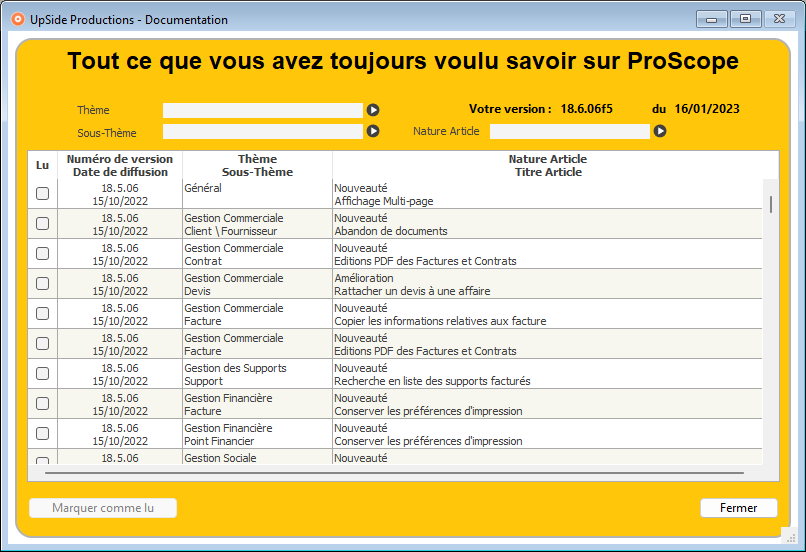Viewport: 806px width, 552px height.
Task: Select Copier les informations relatives aux facture
Action: pos(440,321)
